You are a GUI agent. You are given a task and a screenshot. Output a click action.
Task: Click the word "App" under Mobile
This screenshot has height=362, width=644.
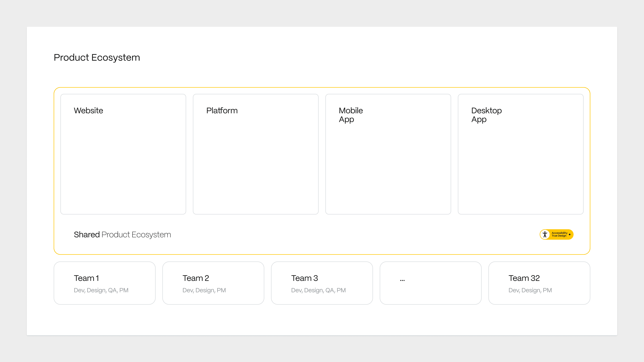click(x=346, y=120)
